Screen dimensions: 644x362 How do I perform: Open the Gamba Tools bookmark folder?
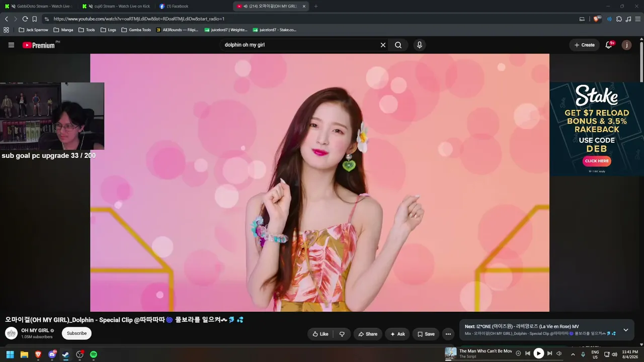[x=136, y=30]
